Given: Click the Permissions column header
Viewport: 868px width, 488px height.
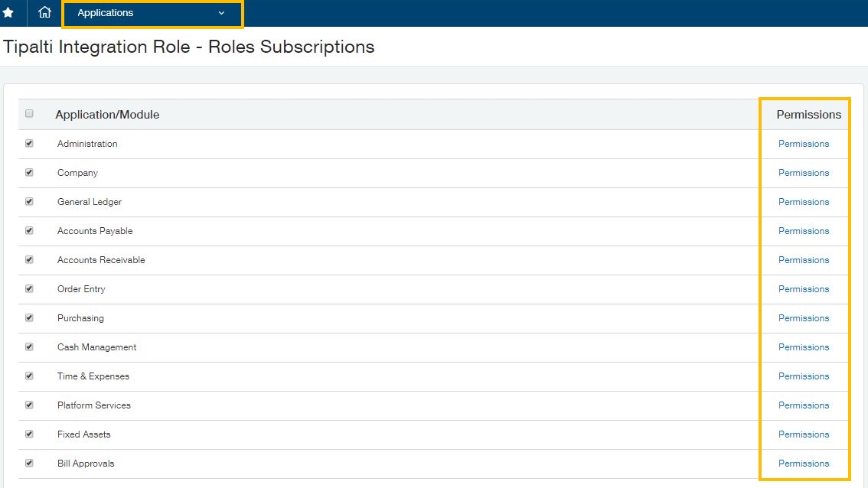Looking at the screenshot, I should 808,115.
